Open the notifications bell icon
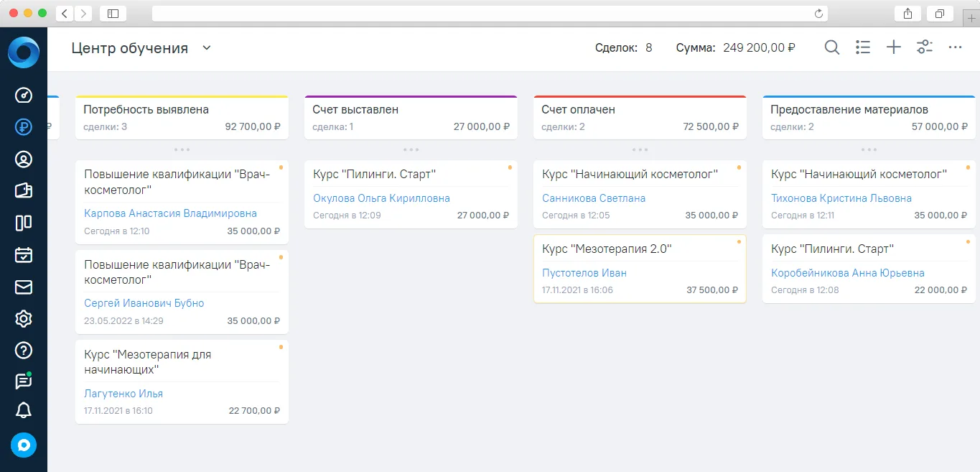Image resolution: width=980 pixels, height=472 pixels. (24, 410)
